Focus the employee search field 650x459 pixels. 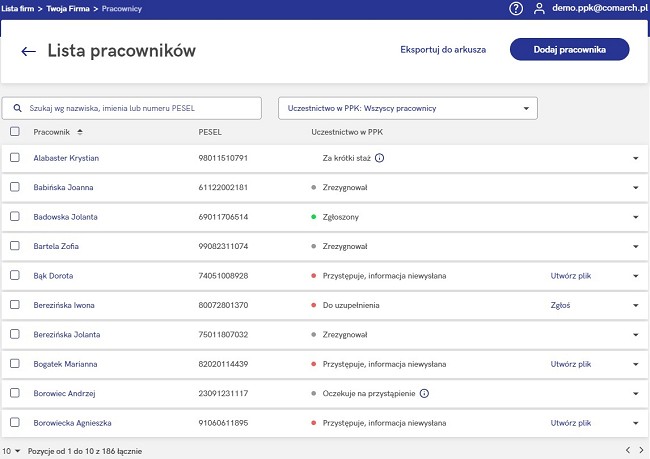coord(132,108)
